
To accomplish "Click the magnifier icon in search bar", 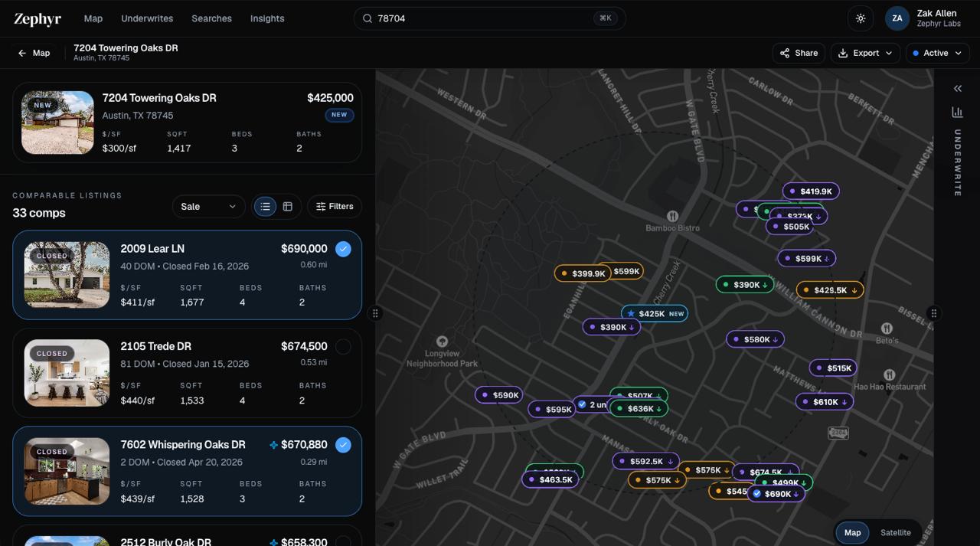I will tap(367, 18).
